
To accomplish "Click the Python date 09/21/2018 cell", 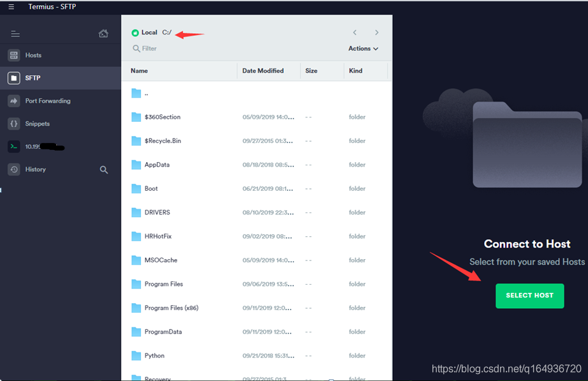I will (x=268, y=356).
